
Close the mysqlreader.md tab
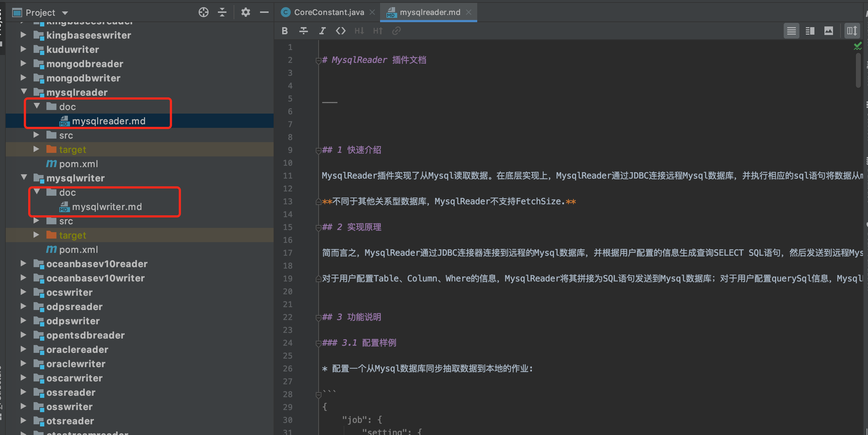tap(469, 12)
